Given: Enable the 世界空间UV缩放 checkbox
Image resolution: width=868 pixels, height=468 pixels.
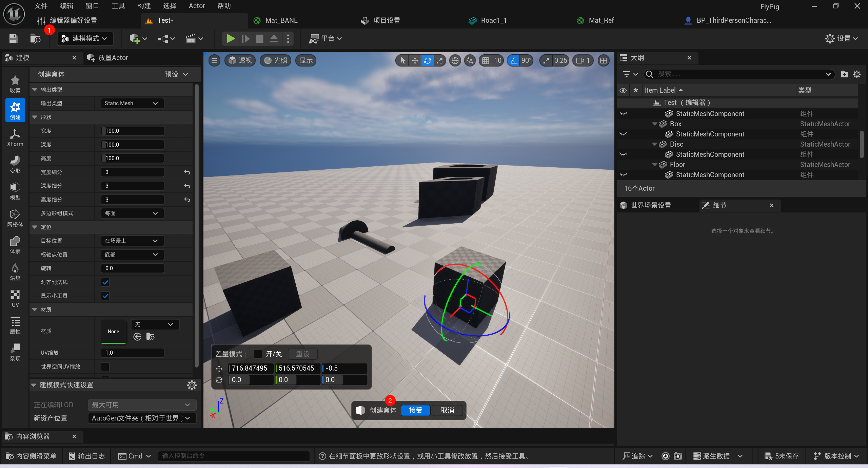Looking at the screenshot, I should [x=105, y=367].
